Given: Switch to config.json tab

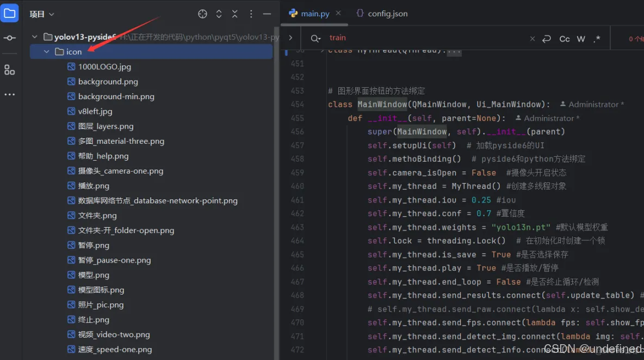Looking at the screenshot, I should pyautogui.click(x=382, y=14).
